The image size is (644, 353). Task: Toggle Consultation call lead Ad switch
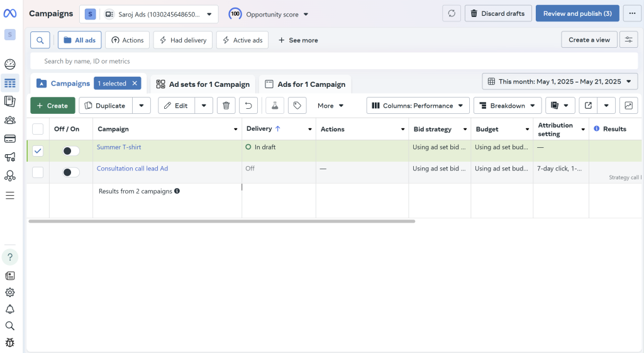coord(70,172)
